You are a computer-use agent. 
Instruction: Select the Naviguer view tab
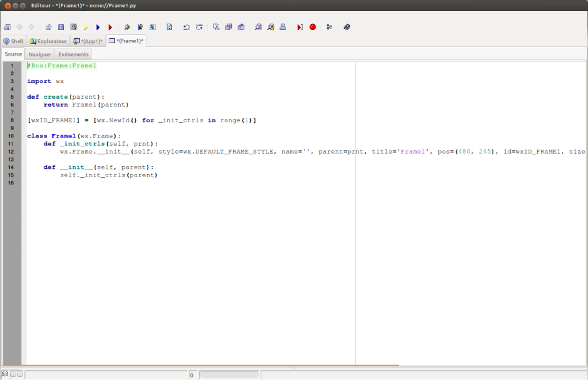coord(40,54)
